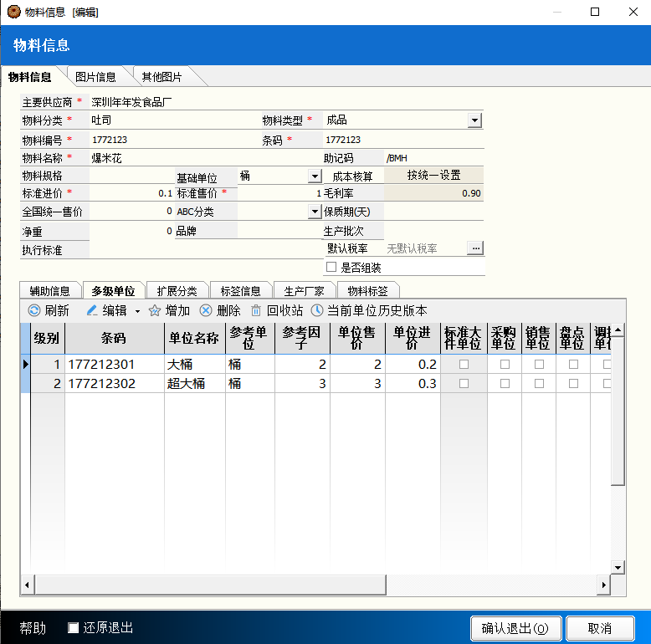This screenshot has height=644, width=651.
Task: Open the dropdown arrow next to 编辑
Action: (x=137, y=311)
